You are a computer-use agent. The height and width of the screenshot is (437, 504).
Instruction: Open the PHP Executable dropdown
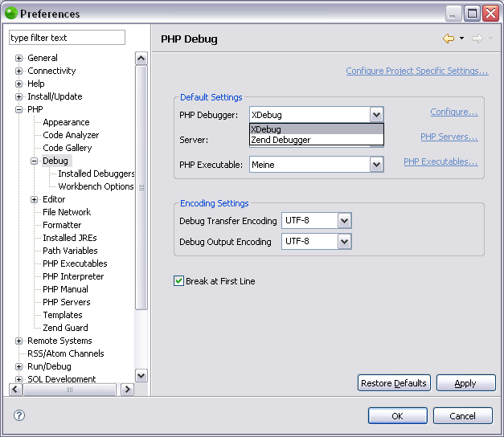[x=376, y=164]
